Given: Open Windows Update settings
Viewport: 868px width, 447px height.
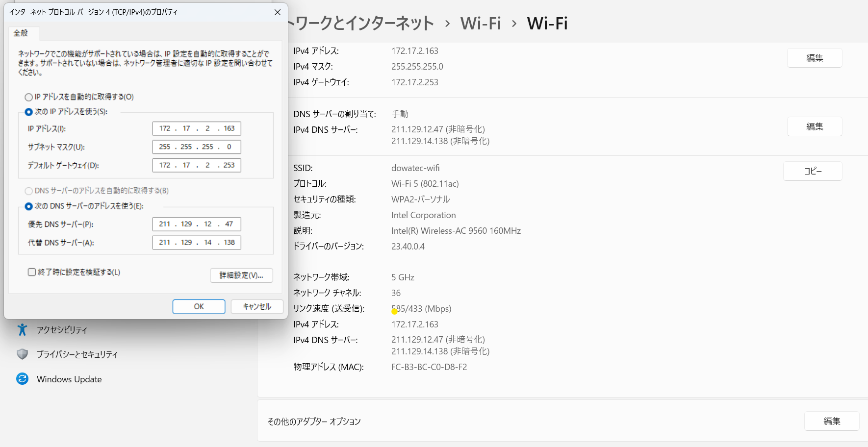Looking at the screenshot, I should click(68, 379).
